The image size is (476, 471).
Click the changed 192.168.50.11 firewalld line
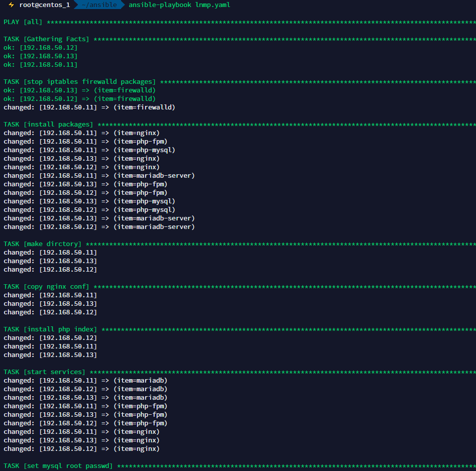pyautogui.click(x=89, y=107)
